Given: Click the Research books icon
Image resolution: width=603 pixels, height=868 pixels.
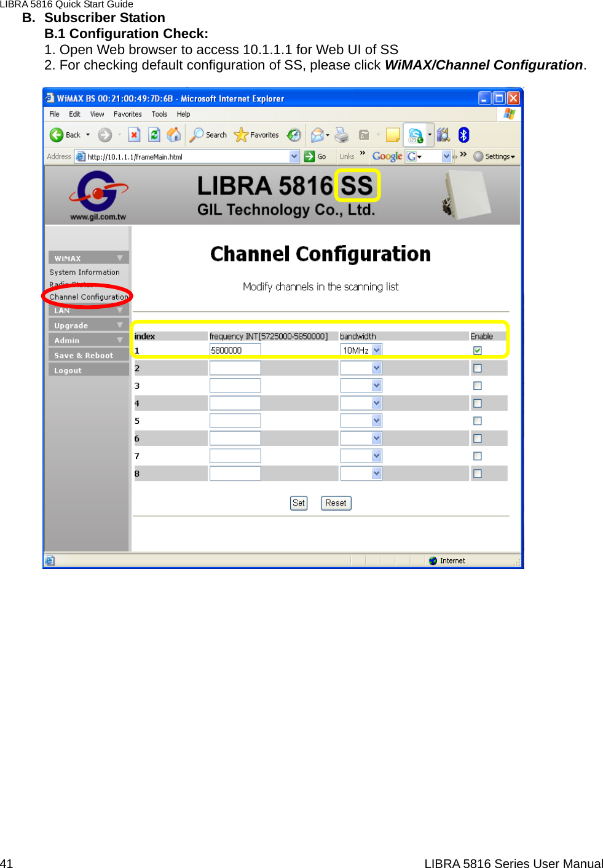Looking at the screenshot, I should [x=443, y=135].
